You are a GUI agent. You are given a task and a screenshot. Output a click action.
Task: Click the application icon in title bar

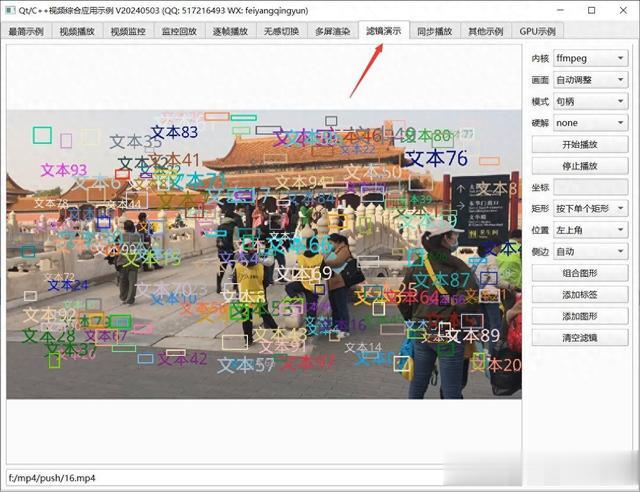coord(10,10)
